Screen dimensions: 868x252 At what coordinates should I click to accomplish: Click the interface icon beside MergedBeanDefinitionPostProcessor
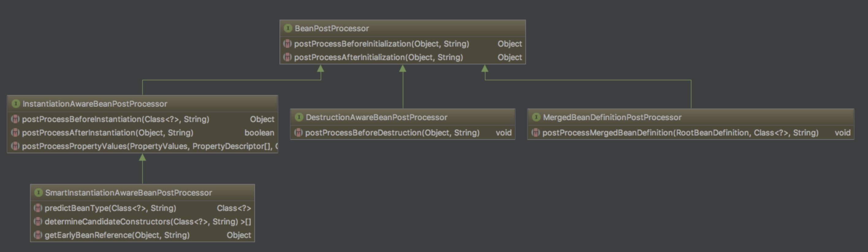click(536, 117)
